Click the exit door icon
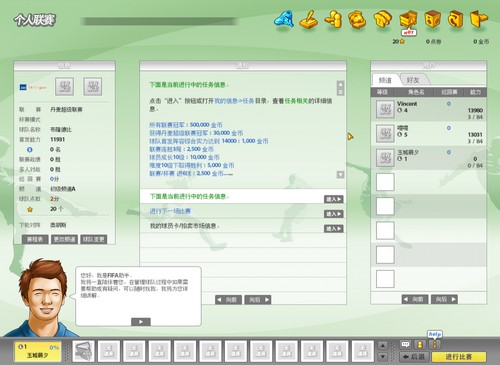The height and width of the screenshot is (365, 500). tap(479, 19)
